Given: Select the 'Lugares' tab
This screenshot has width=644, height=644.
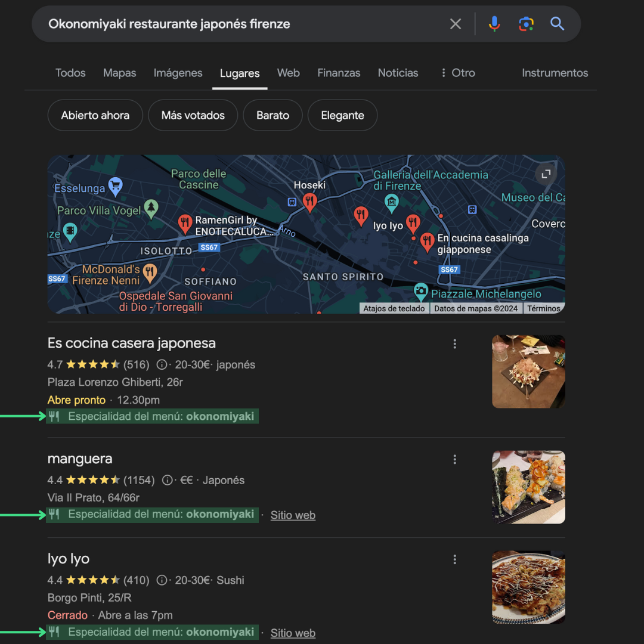Looking at the screenshot, I should pos(240,73).
